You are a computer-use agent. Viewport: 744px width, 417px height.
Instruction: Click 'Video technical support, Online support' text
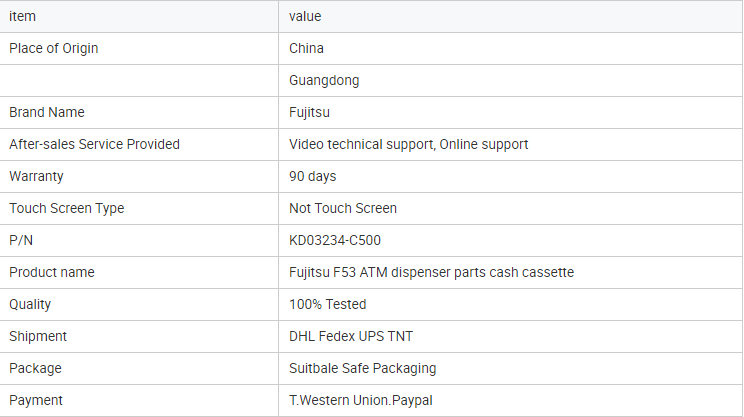click(x=409, y=144)
